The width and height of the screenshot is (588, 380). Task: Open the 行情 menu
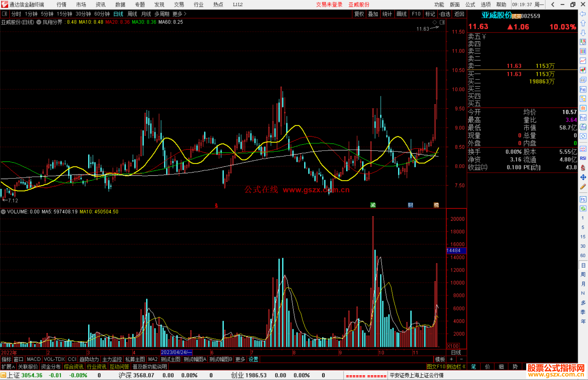pos(62,4)
